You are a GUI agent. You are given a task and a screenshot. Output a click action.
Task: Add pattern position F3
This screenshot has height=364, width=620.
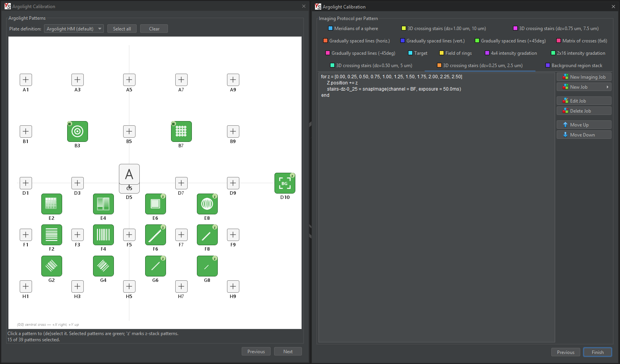tap(78, 235)
